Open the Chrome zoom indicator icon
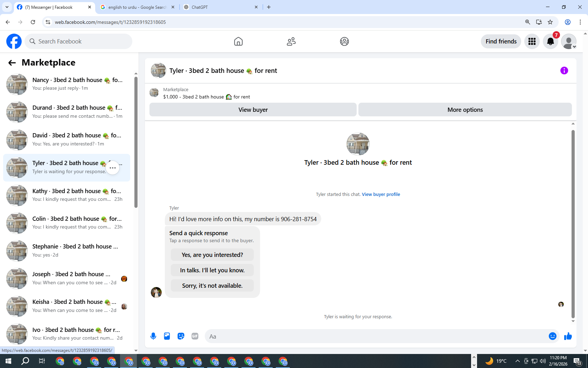The image size is (588, 368). [527, 22]
